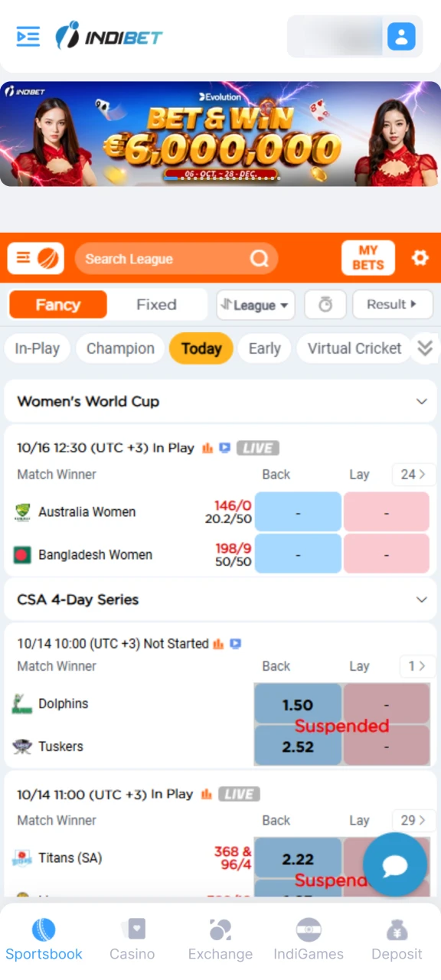Open MY BETS
This screenshot has height=980, width=441.
[367, 258]
